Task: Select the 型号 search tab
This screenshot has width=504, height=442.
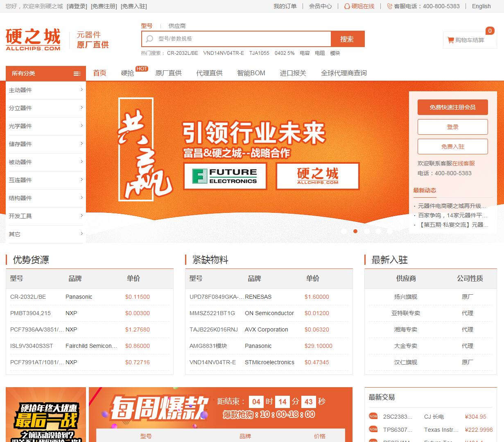Action: [x=147, y=26]
